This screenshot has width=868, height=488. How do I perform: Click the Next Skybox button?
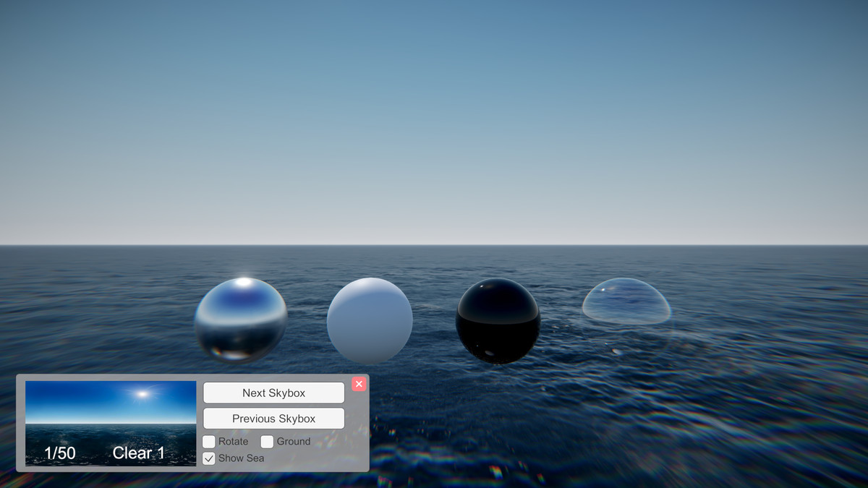pos(273,393)
